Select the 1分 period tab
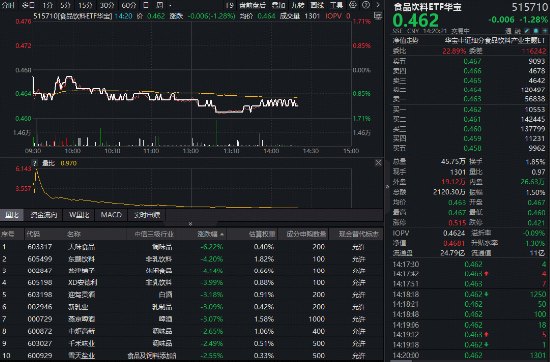550x362 pixels. point(47,5)
